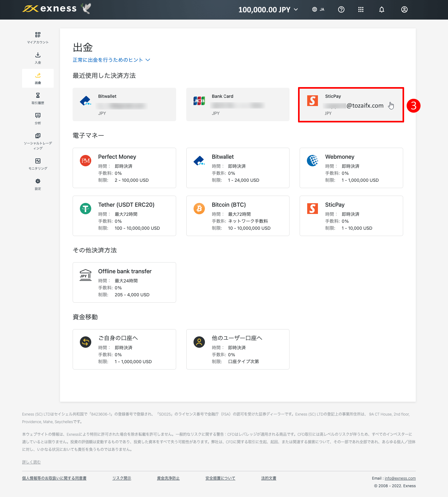Open 個人情報等のお取扱いに関する同意書 link
The height and width of the screenshot is (497, 448).
[x=54, y=478]
